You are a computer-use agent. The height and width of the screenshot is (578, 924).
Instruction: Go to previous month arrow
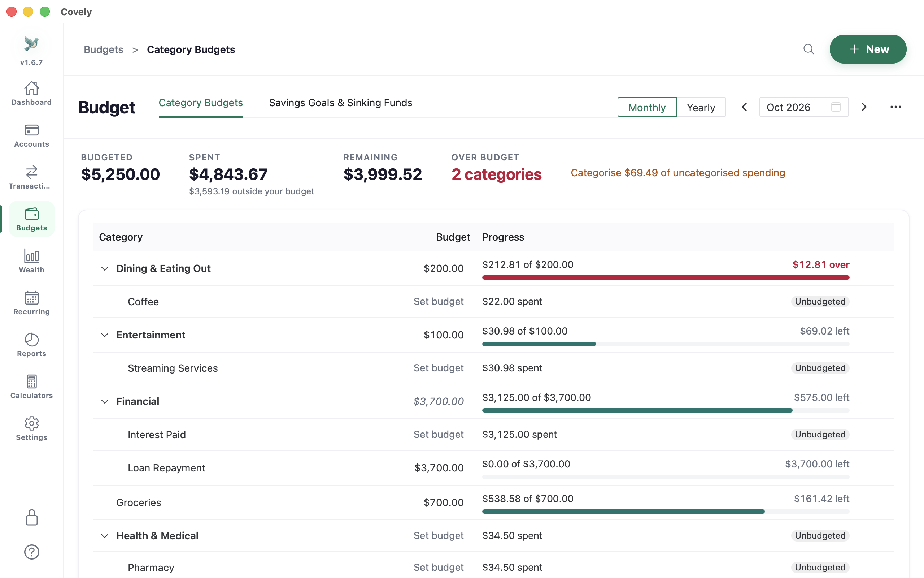coord(744,107)
